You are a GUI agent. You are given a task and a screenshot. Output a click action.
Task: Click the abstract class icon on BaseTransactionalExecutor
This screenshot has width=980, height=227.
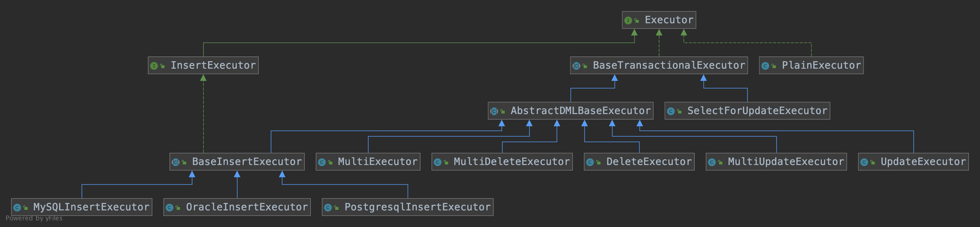[x=576, y=66]
